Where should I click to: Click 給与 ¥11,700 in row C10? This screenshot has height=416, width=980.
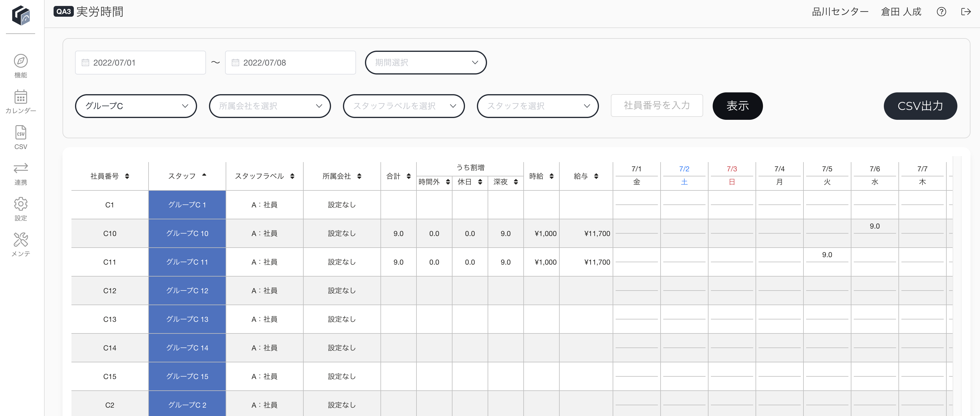[597, 233]
